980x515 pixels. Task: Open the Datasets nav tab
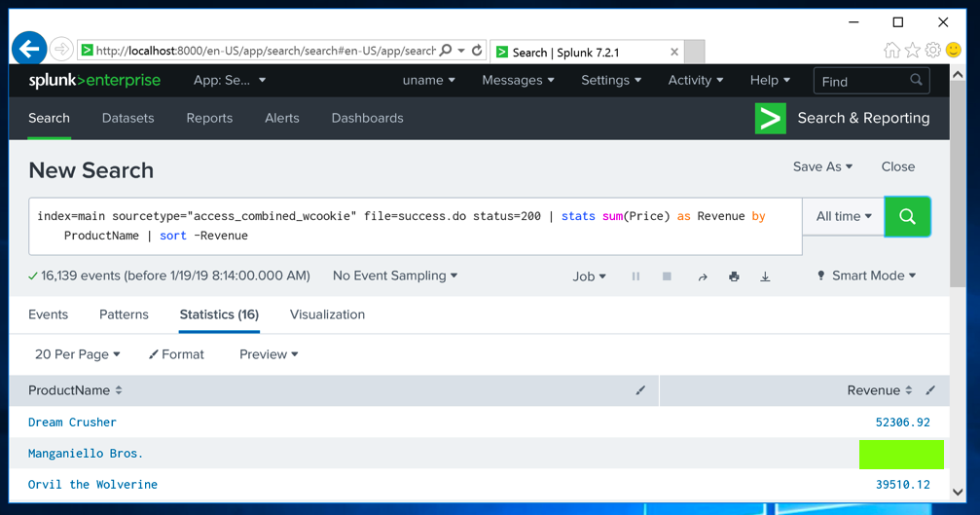tap(128, 118)
